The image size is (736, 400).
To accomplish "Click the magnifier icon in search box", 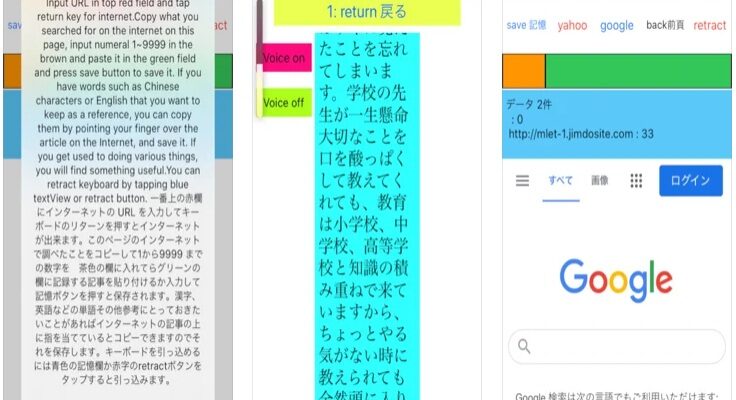I will (523, 348).
